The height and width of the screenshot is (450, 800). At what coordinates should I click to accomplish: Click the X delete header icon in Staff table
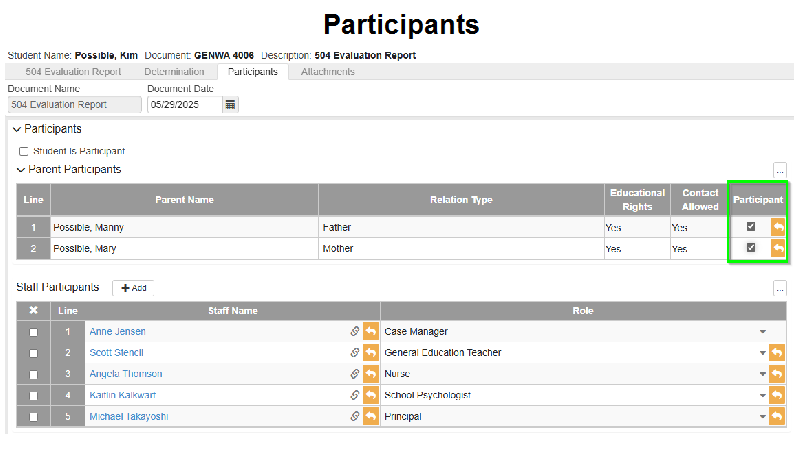click(34, 310)
